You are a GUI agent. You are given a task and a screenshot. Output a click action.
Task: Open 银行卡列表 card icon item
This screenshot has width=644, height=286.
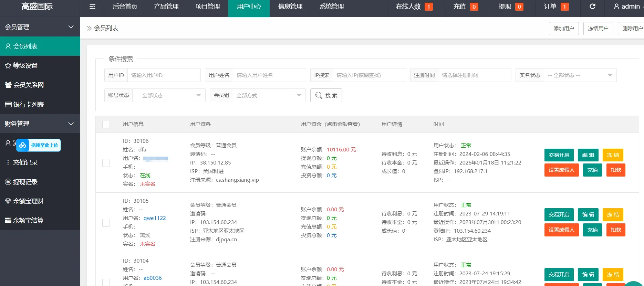coord(8,104)
